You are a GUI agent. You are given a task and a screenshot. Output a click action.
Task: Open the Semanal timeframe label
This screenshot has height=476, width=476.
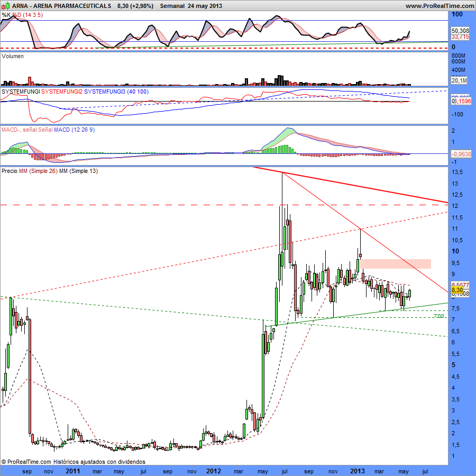[x=172, y=6]
